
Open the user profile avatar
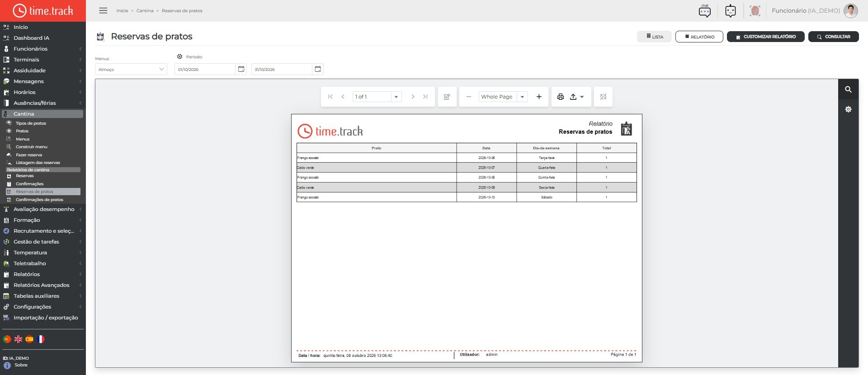tap(850, 10)
